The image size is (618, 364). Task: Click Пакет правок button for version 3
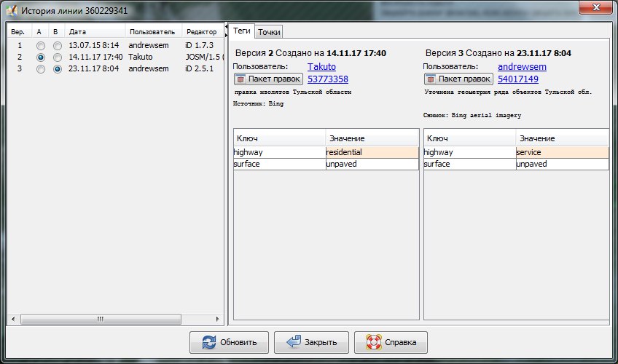458,79
